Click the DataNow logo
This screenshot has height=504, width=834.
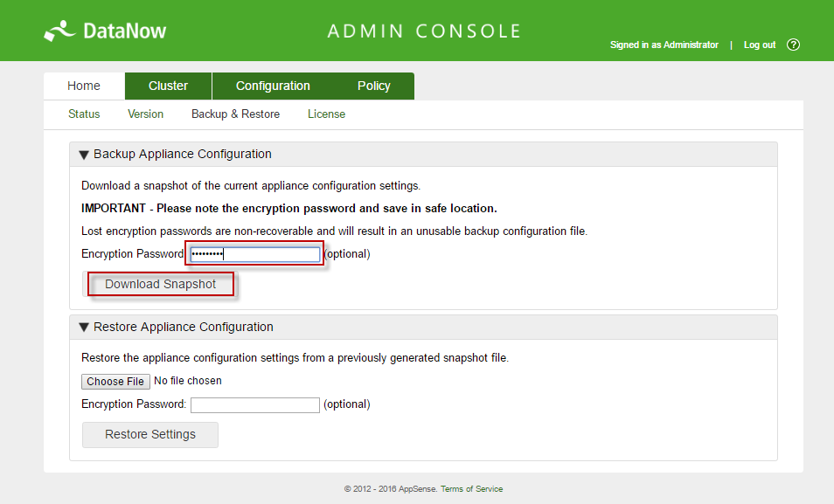105,31
